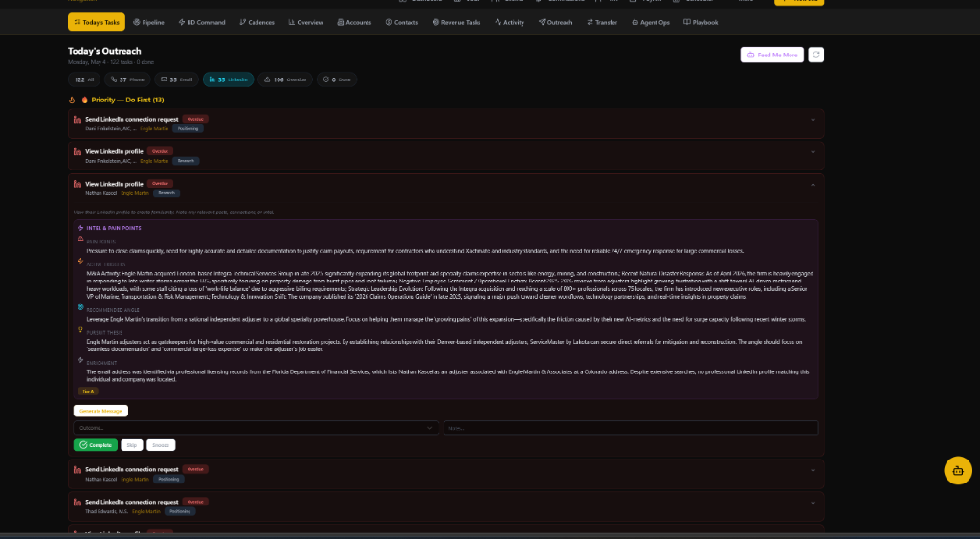
Task: Open the Cadences tab
Action: coord(256,23)
